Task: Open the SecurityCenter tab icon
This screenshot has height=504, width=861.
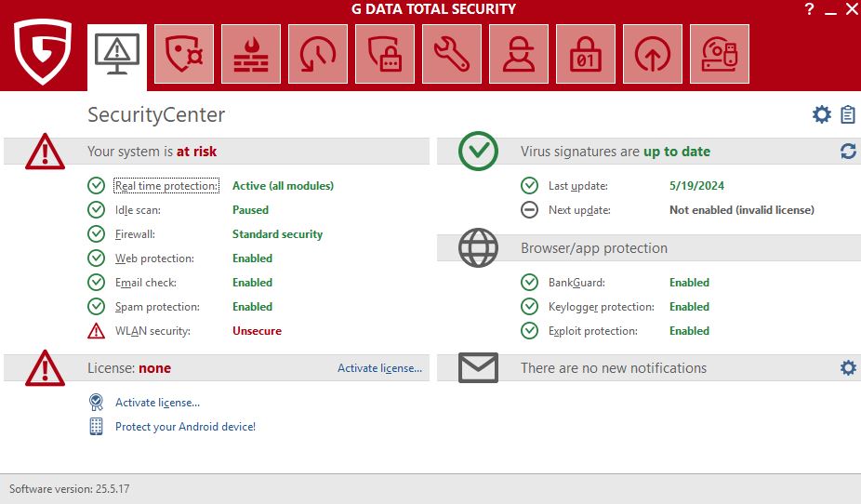Action: pyautogui.click(x=117, y=57)
